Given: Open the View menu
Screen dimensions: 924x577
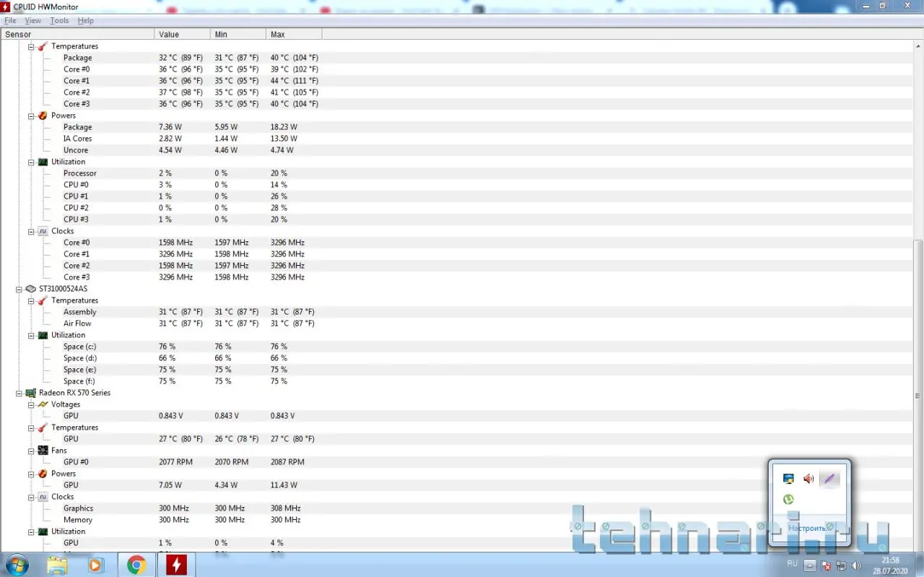Looking at the screenshot, I should [32, 21].
